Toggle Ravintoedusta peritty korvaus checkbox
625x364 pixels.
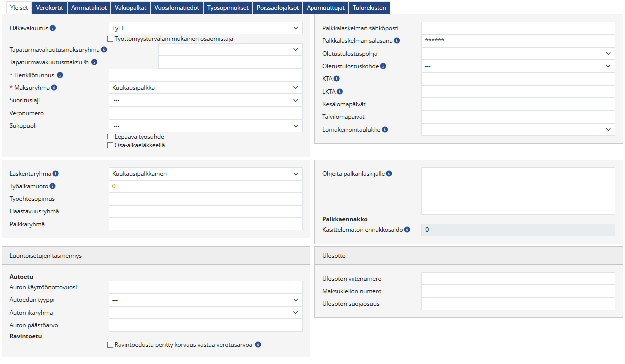[x=111, y=345]
